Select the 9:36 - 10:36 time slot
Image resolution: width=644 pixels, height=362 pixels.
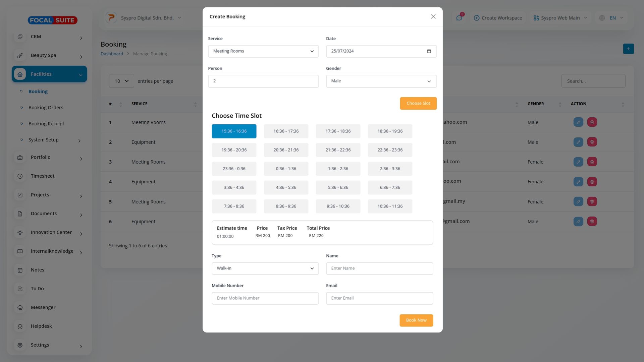coord(338,206)
